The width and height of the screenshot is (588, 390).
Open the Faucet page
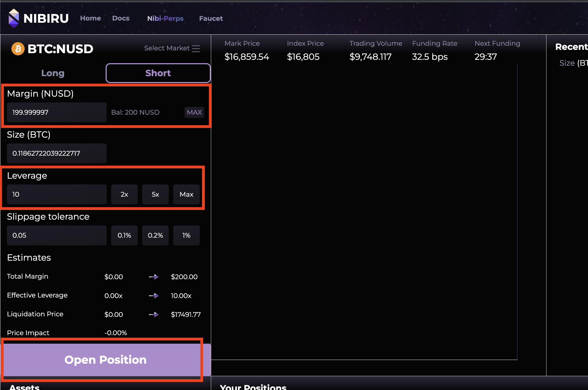coord(211,19)
